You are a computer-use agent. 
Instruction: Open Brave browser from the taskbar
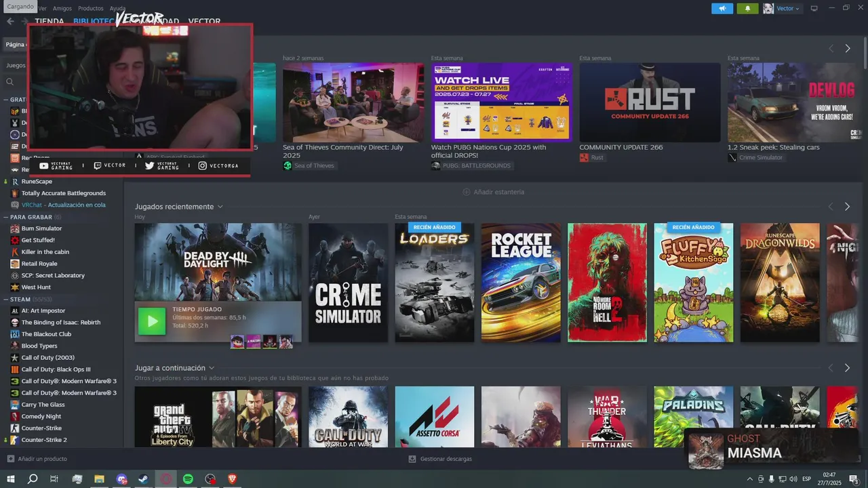click(233, 479)
